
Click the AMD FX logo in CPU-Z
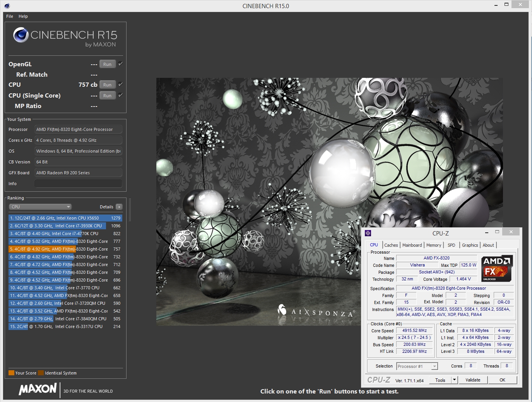[x=497, y=268]
